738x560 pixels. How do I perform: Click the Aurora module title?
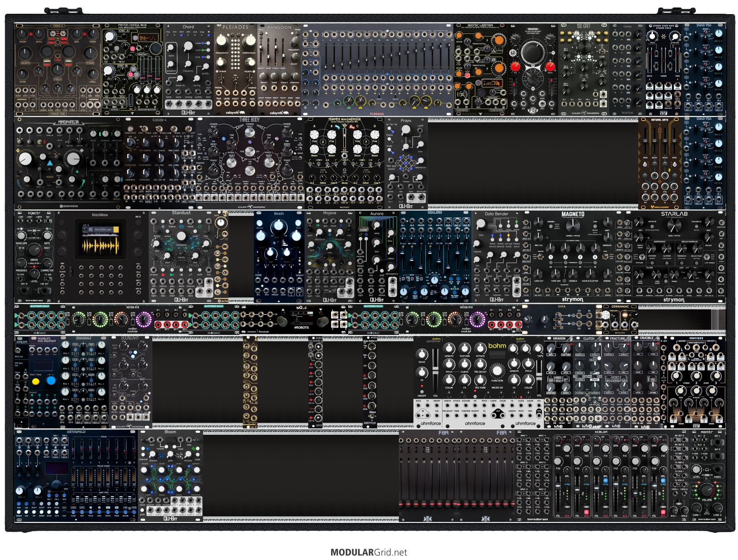[376, 213]
